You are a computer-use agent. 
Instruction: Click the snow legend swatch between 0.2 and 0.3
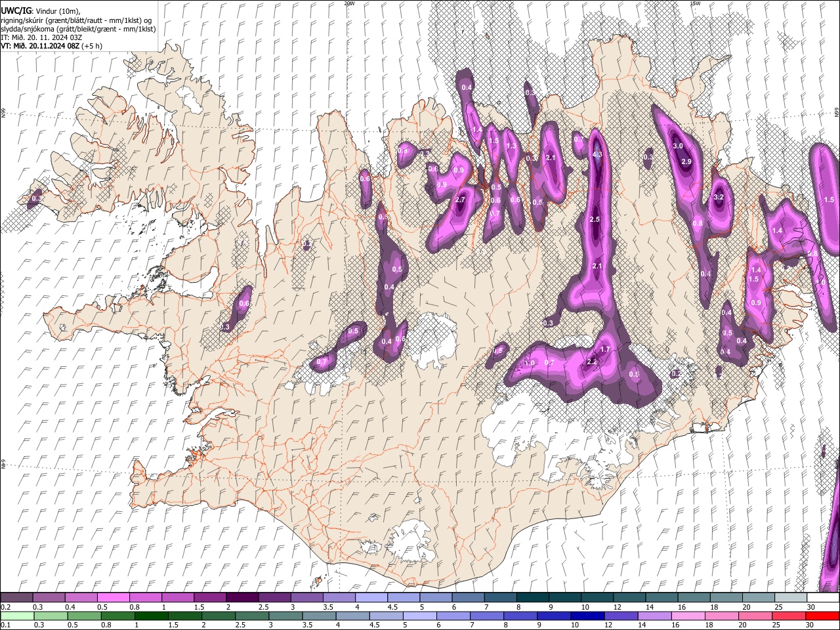pos(16,597)
